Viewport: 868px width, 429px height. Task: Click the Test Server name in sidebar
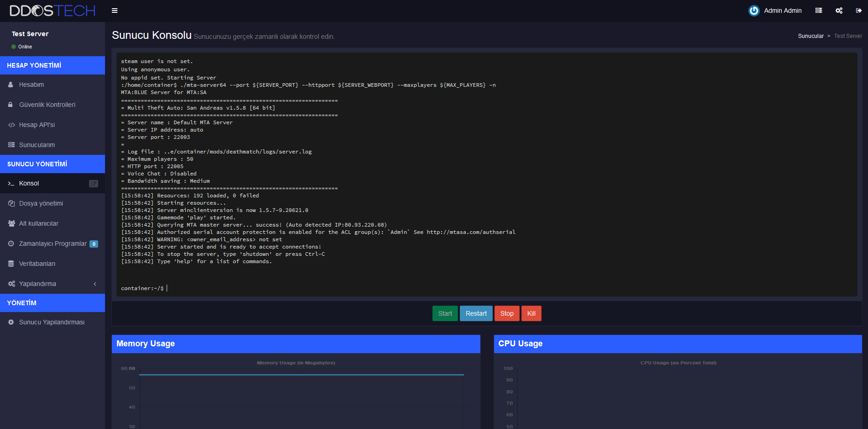point(30,34)
